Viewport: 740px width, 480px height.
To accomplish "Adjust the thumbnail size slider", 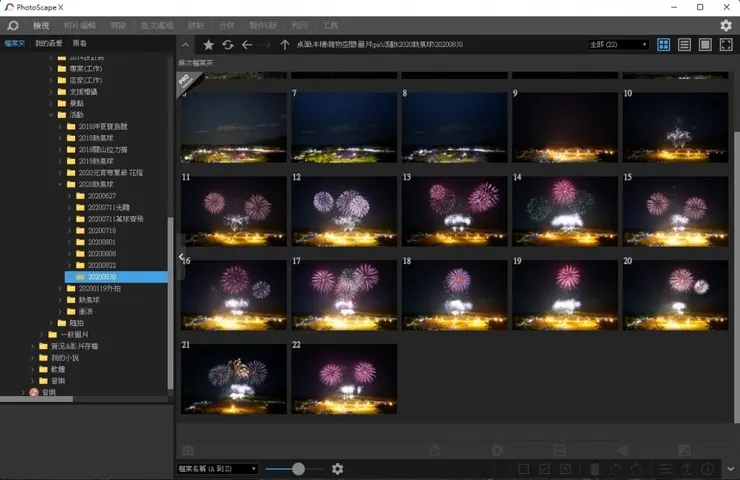I will (x=298, y=469).
